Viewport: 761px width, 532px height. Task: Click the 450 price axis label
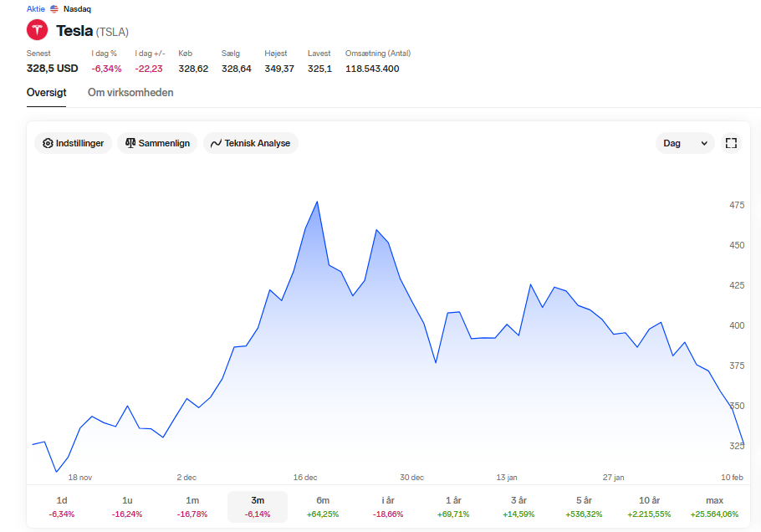pos(737,245)
